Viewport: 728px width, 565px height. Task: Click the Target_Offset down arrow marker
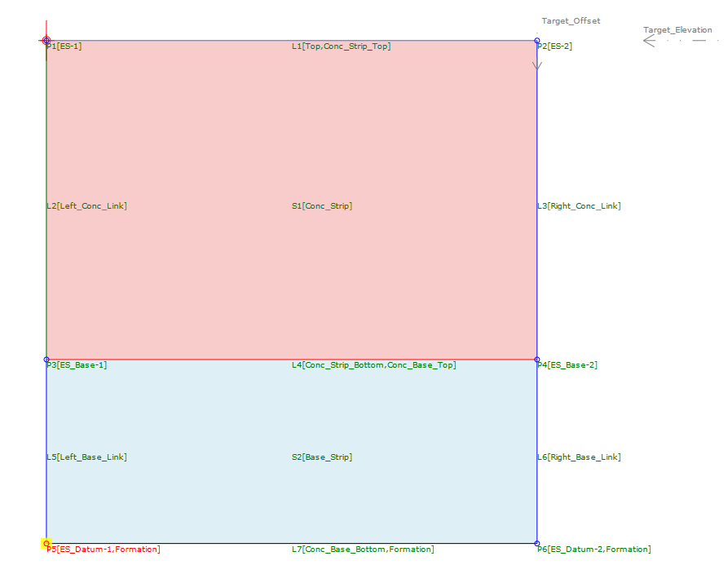pyautogui.click(x=537, y=66)
